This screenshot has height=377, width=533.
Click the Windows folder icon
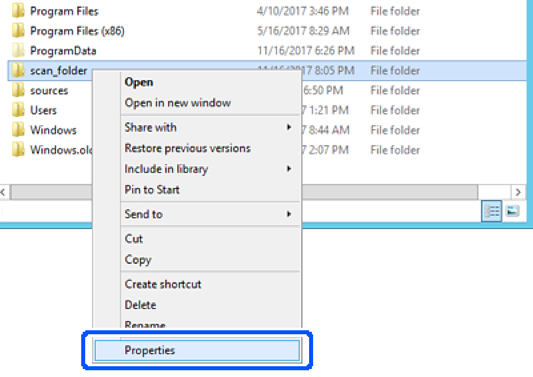(18, 130)
